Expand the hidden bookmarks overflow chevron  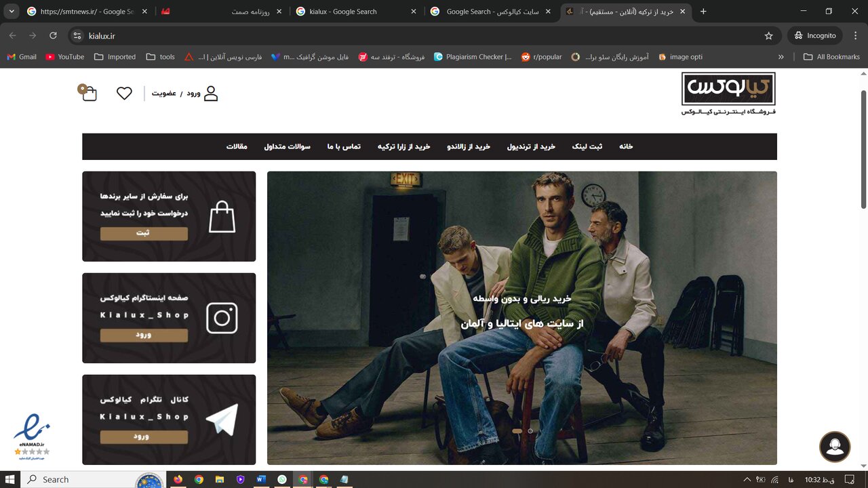[781, 57]
